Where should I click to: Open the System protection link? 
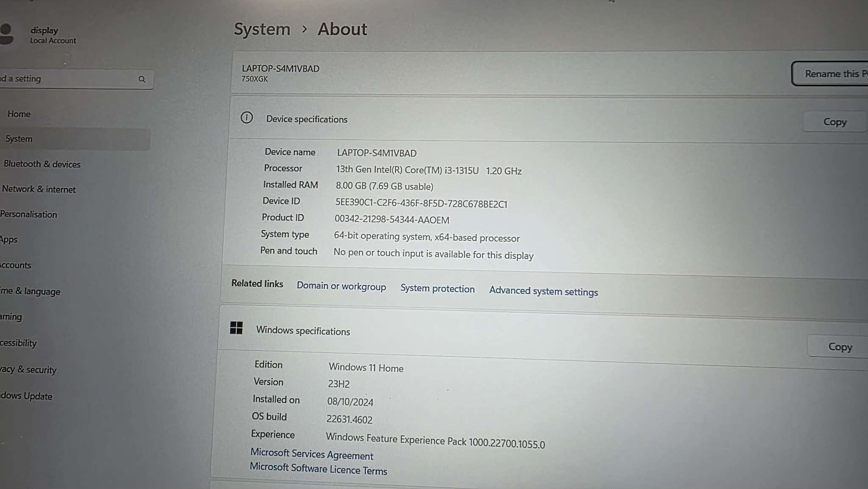point(437,289)
